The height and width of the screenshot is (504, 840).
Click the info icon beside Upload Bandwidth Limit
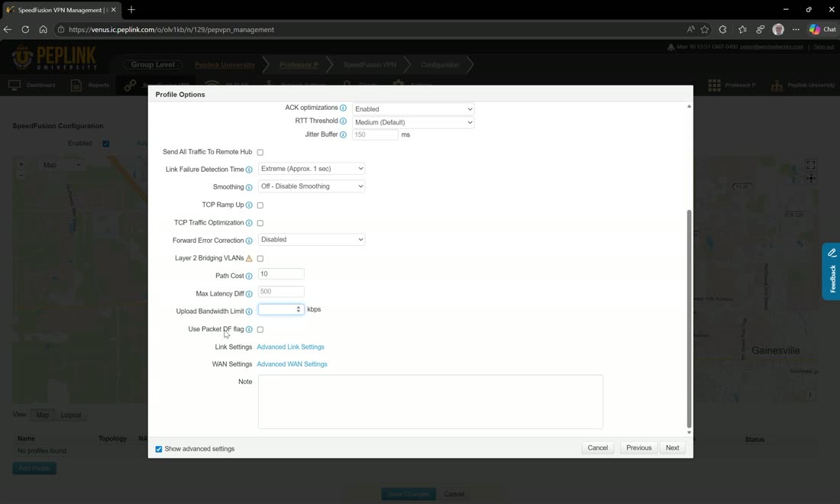(x=249, y=312)
